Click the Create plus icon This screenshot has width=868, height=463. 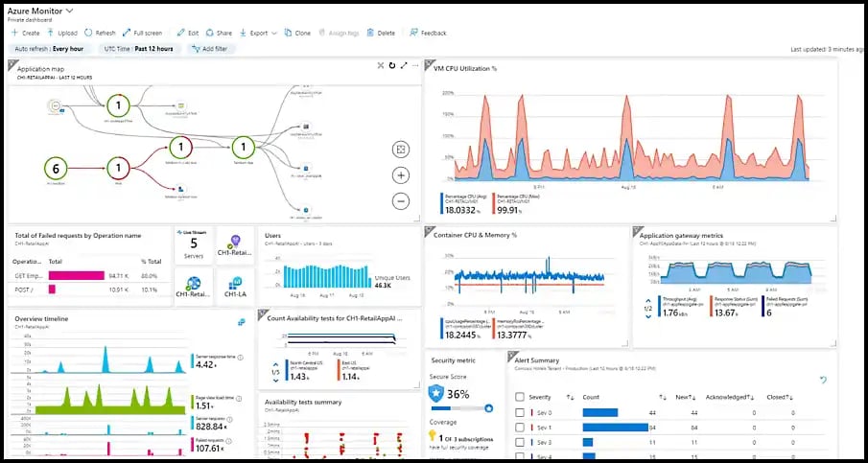click(x=15, y=33)
